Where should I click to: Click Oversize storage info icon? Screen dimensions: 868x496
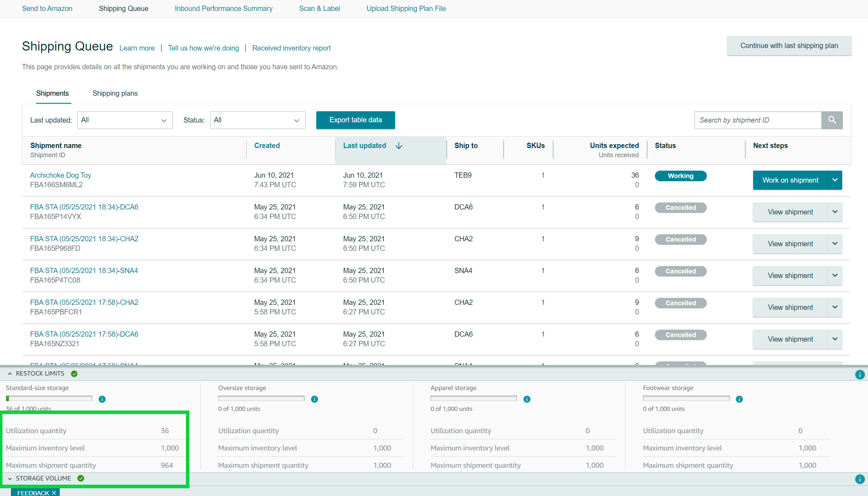tap(315, 399)
